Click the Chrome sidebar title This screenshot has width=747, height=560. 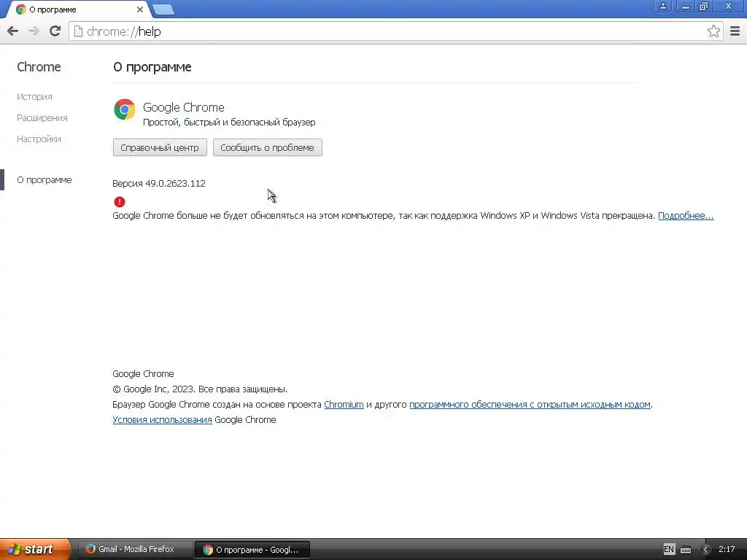coord(39,67)
